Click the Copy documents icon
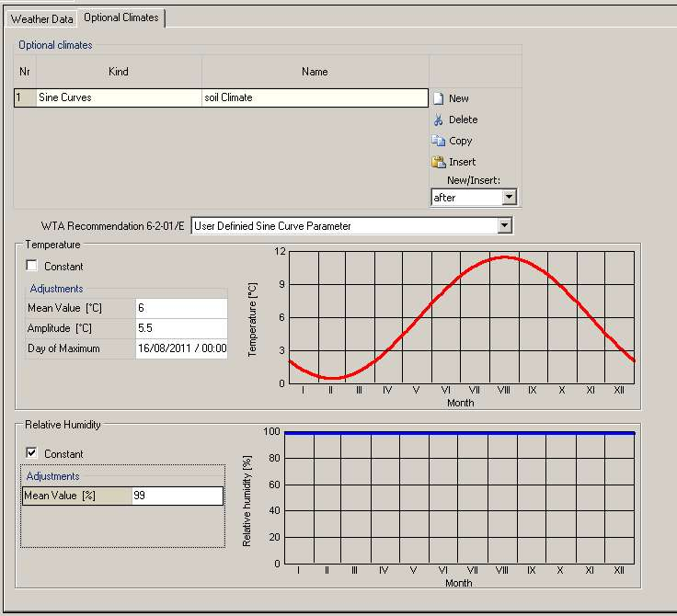 [x=439, y=141]
